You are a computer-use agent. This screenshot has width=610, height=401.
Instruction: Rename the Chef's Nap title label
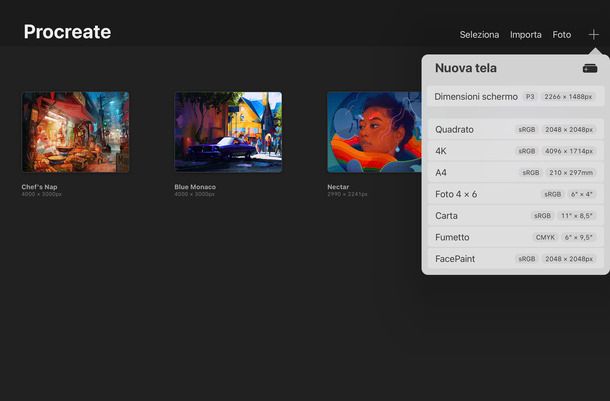(x=42, y=186)
